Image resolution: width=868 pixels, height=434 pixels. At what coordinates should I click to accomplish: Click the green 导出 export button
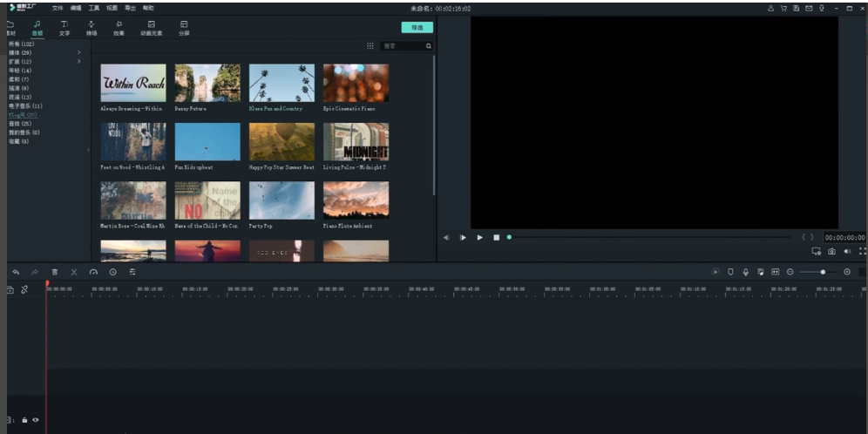point(417,28)
